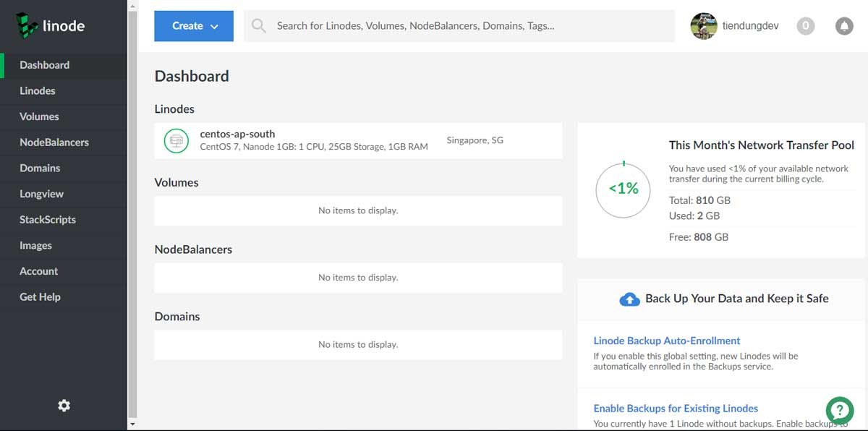868x431 pixels.
Task: Click the Singapore, SG region text
Action: pyautogui.click(x=475, y=140)
